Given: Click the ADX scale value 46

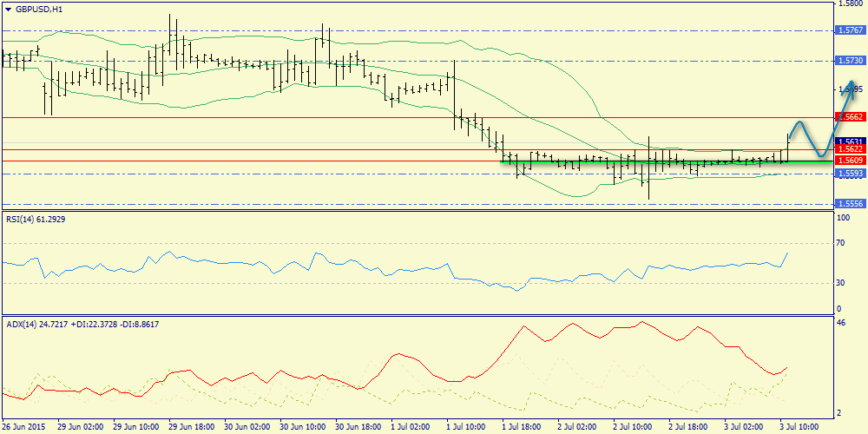Looking at the screenshot, I should coord(840,323).
